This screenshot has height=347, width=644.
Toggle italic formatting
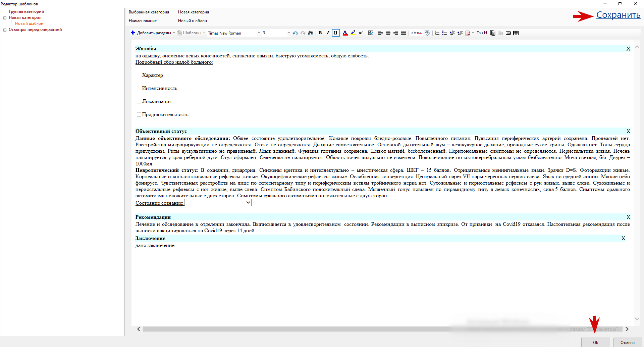[328, 33]
